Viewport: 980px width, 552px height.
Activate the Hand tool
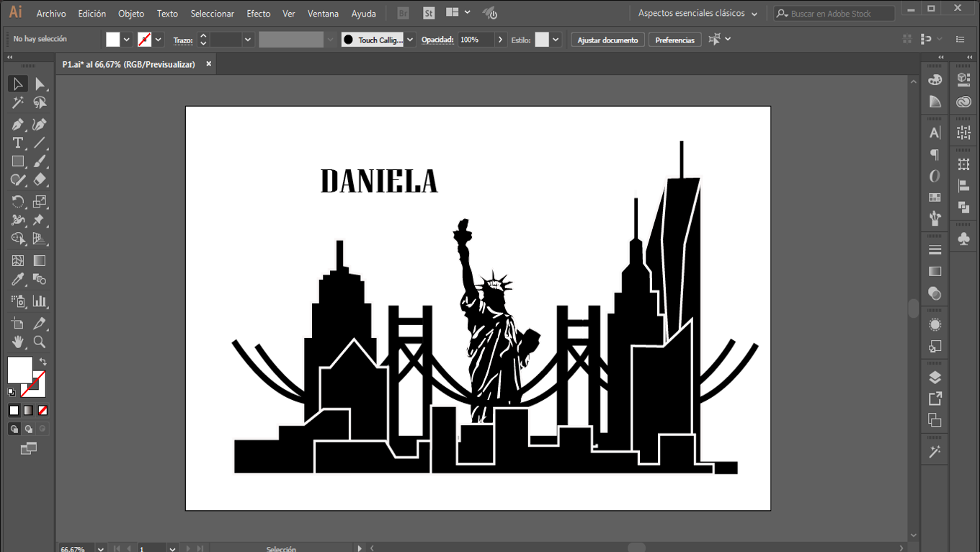pos(18,342)
